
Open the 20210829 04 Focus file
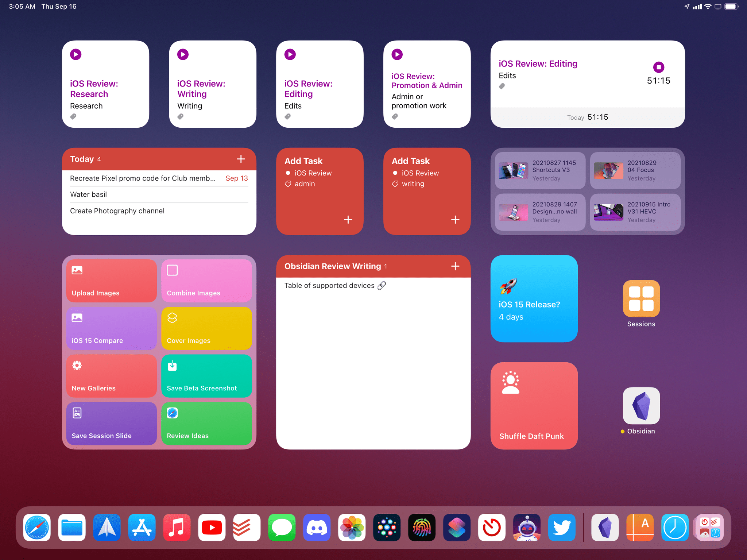635,171
